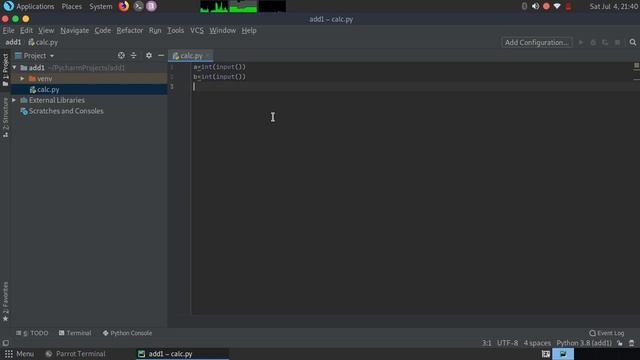Click the lock read-only status icon
Viewport: 640px width, 360px height.
(620, 343)
